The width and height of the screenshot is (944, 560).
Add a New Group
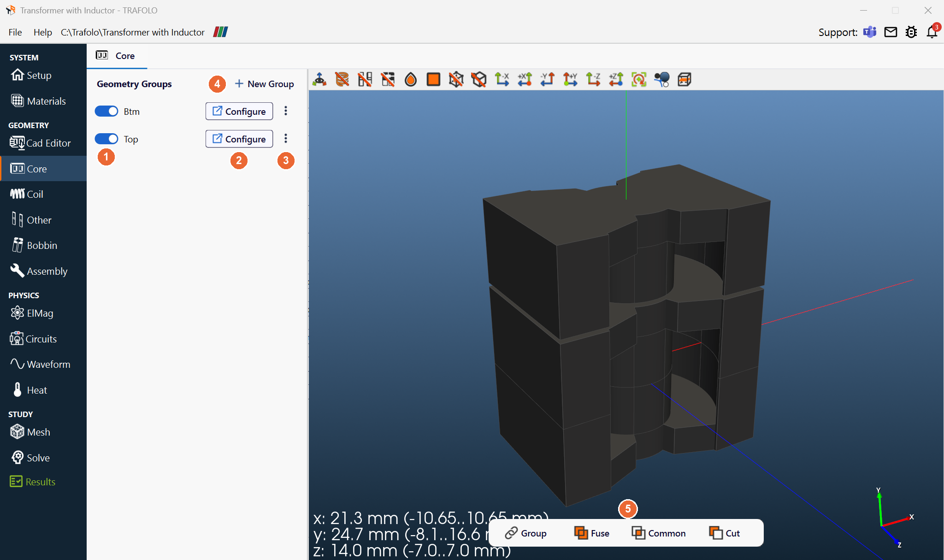pyautogui.click(x=265, y=84)
